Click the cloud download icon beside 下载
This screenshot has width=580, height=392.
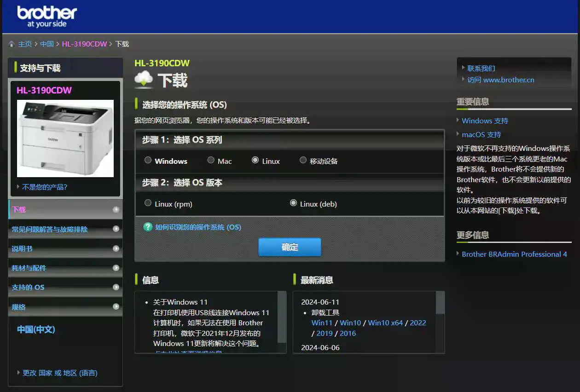pos(144,80)
